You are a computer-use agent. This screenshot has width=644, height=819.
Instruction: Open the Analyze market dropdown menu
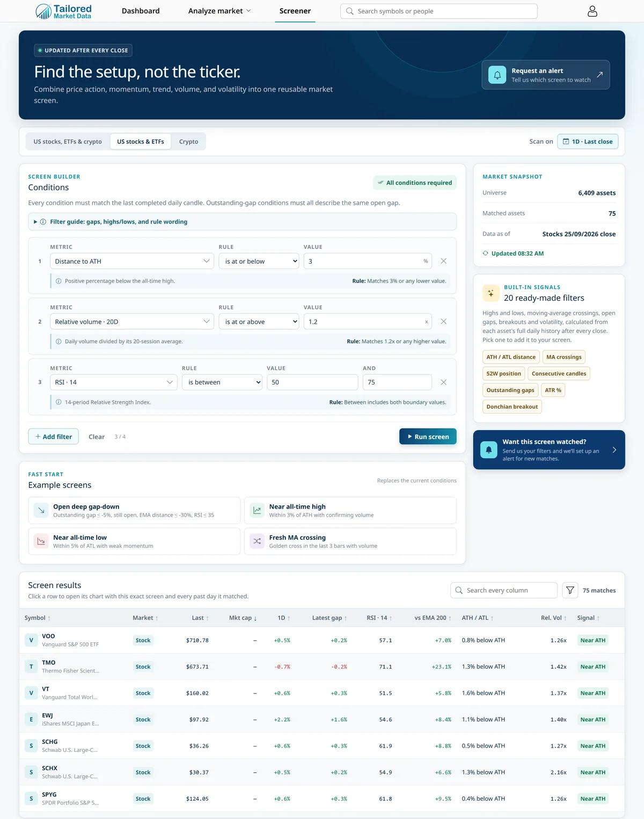pyautogui.click(x=219, y=11)
